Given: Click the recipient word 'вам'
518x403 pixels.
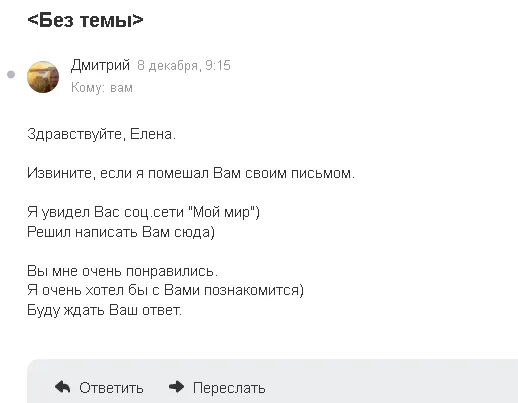Looking at the screenshot, I should 121,88.
